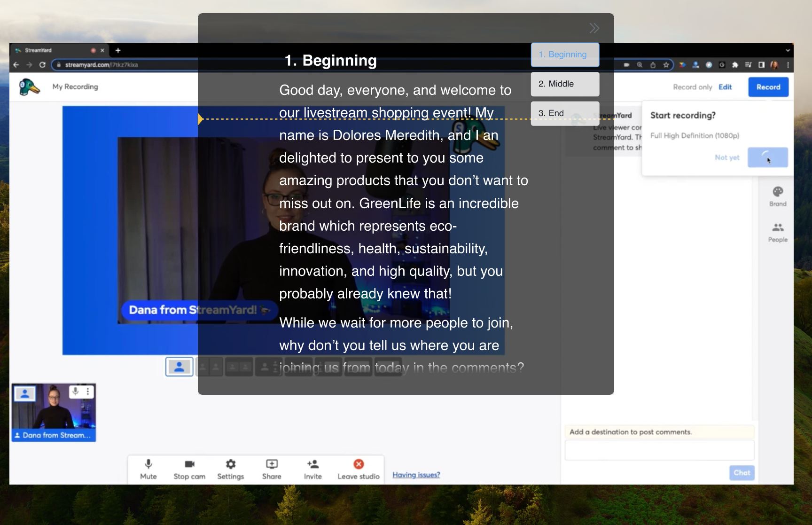Image resolution: width=812 pixels, height=525 pixels.
Task: Toggle the participant thumbnail microphone icon
Action: coord(75,391)
